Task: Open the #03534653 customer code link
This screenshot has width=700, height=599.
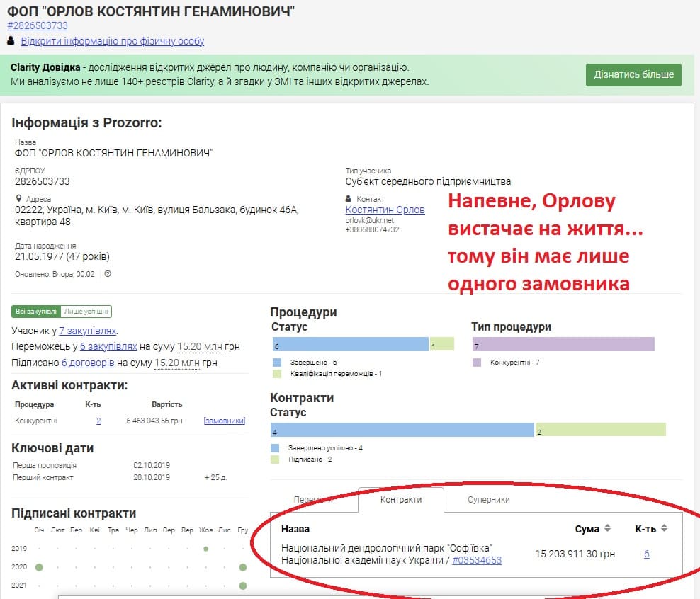Action: (477, 560)
